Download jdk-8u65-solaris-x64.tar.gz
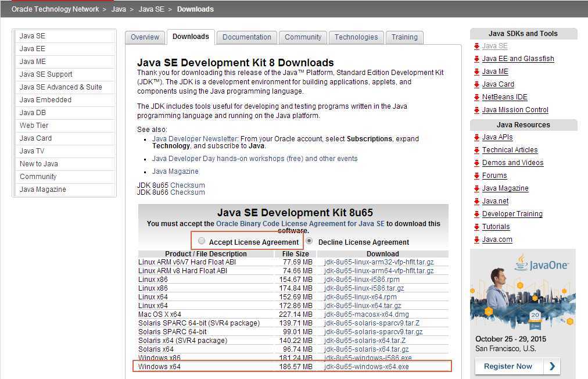This screenshot has width=588, height=379. [367, 349]
